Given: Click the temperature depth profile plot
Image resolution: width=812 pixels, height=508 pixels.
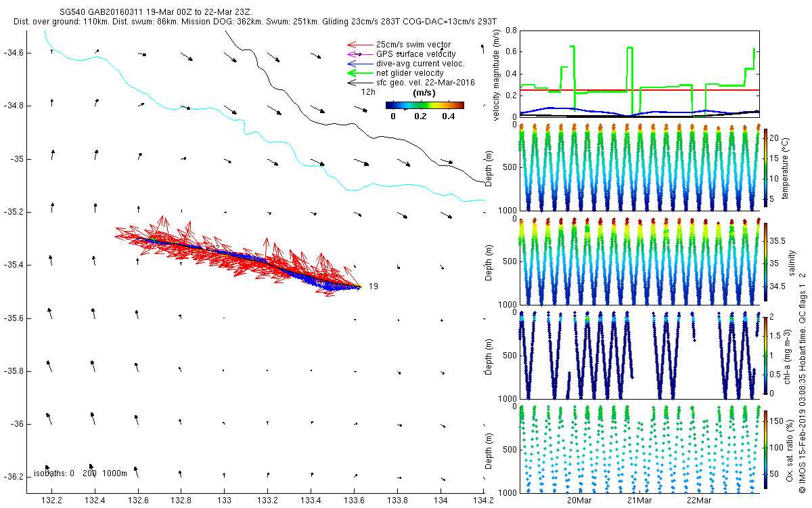Looking at the screenshot, I should (639, 167).
